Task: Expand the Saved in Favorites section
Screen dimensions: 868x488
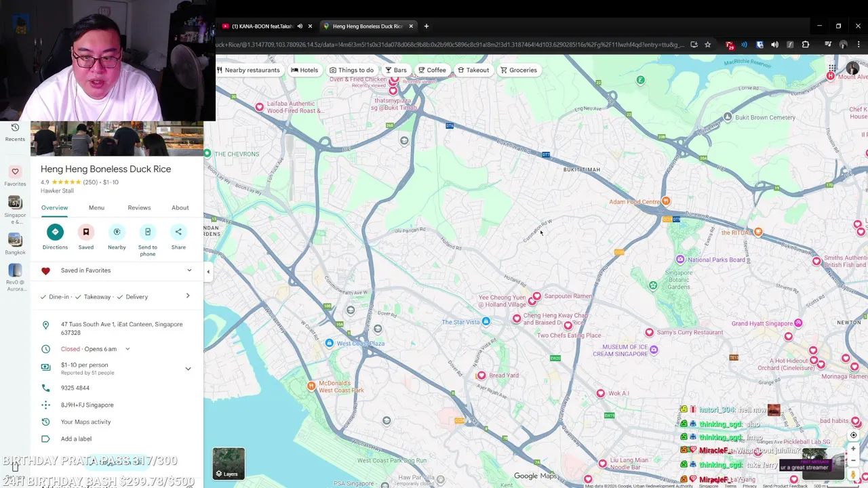Action: coord(189,270)
